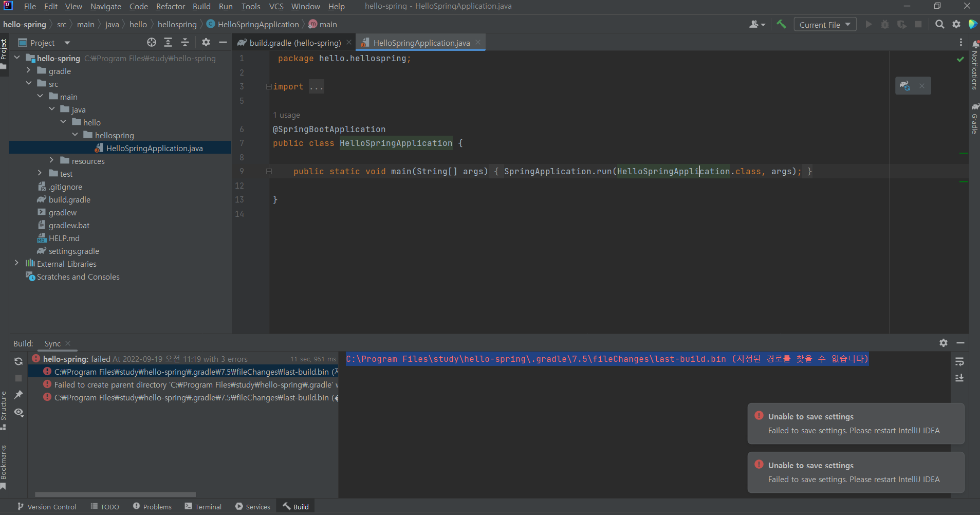This screenshot has width=980, height=515.
Task: Expand the gradle folder
Action: [x=29, y=70]
